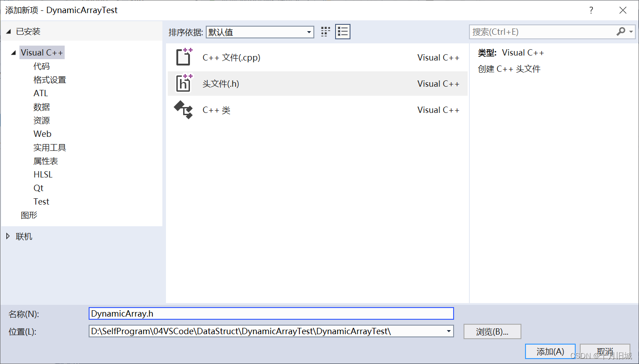This screenshot has width=639, height=364.
Task: Click the 浏览(B)... browse button
Action: tap(492, 331)
